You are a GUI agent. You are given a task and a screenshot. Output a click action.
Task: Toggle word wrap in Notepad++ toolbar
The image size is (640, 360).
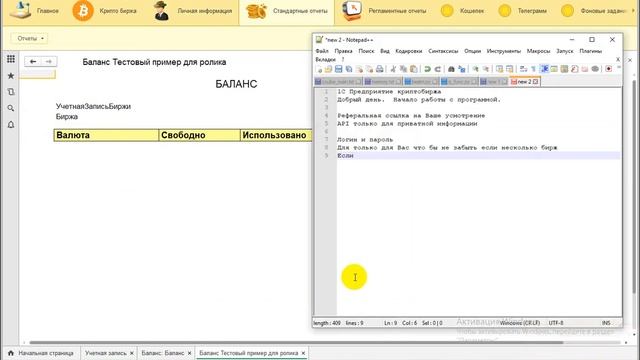tap(523, 69)
